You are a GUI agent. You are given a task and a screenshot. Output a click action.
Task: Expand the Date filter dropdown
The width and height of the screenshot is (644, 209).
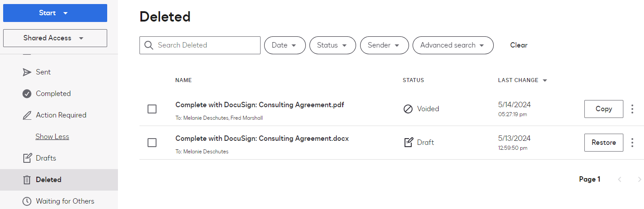[285, 45]
